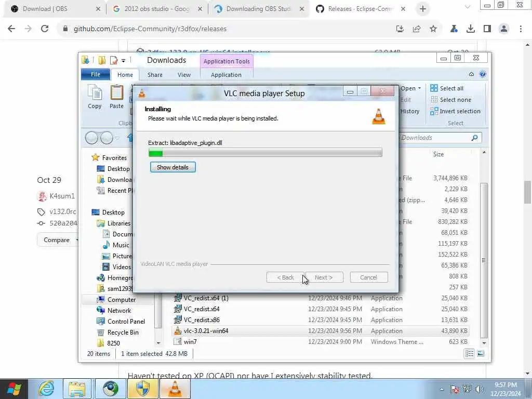This screenshot has height=399, width=532.
Task: Click the new folder quick access icon
Action: (x=102, y=60)
